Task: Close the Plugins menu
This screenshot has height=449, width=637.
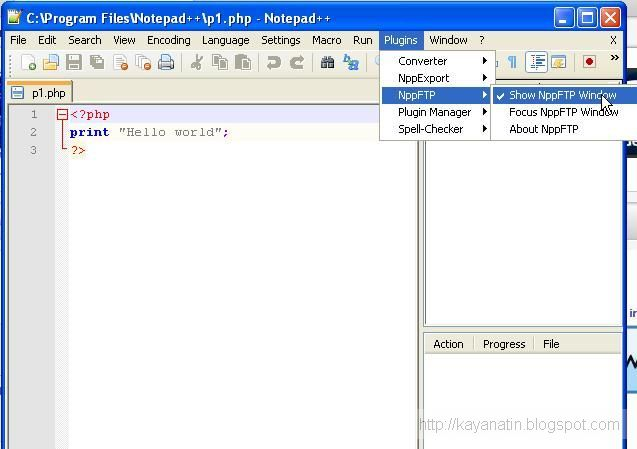Action: pyautogui.click(x=401, y=40)
